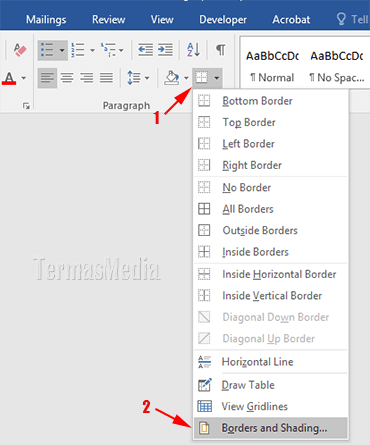
Task: Select Draw Table menu item
Action: tap(271, 385)
